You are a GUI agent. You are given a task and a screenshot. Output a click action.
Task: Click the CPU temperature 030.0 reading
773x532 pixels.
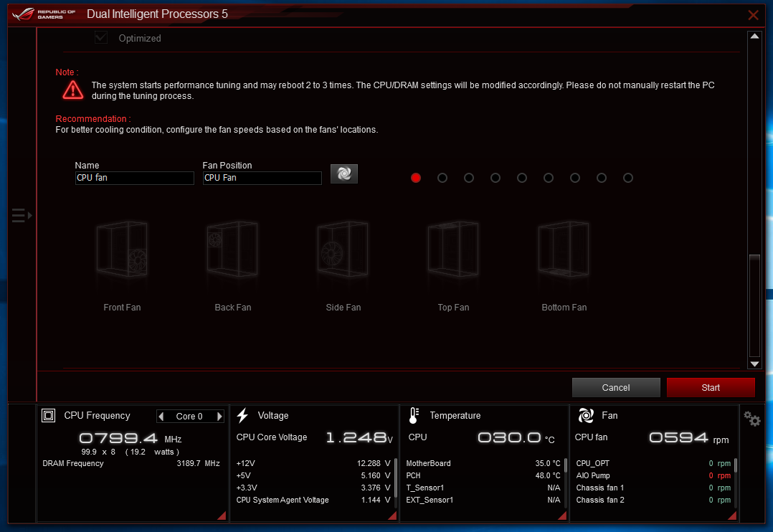(516, 437)
